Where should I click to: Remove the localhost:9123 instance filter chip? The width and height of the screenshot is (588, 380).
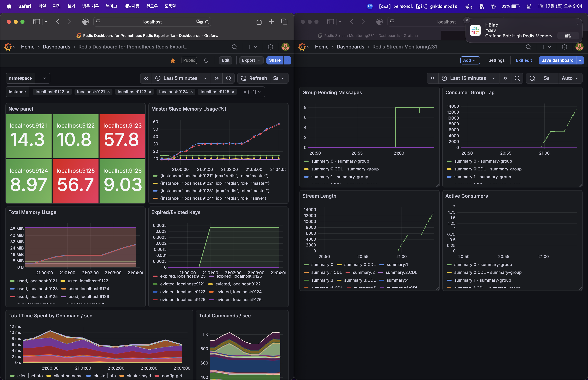point(150,92)
